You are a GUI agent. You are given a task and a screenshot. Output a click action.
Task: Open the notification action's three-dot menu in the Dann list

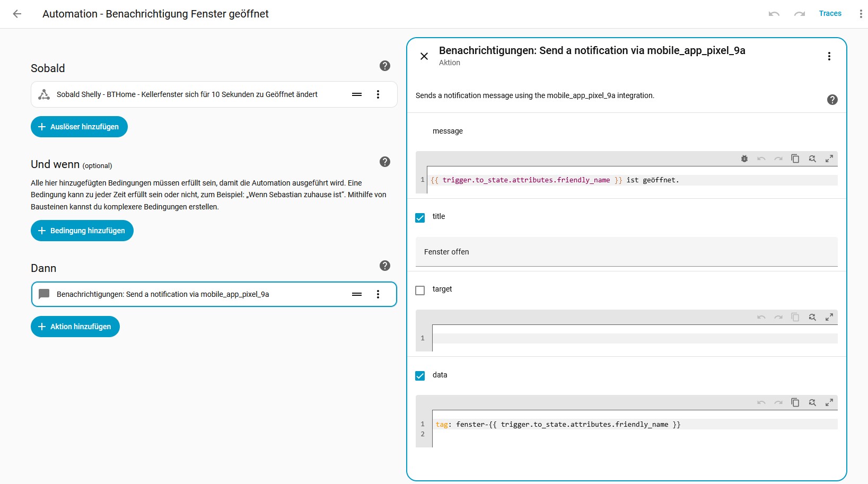pyautogui.click(x=378, y=294)
